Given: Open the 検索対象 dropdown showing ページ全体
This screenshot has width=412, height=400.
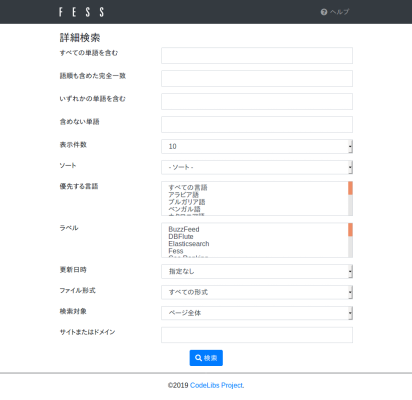Looking at the screenshot, I should [257, 313].
